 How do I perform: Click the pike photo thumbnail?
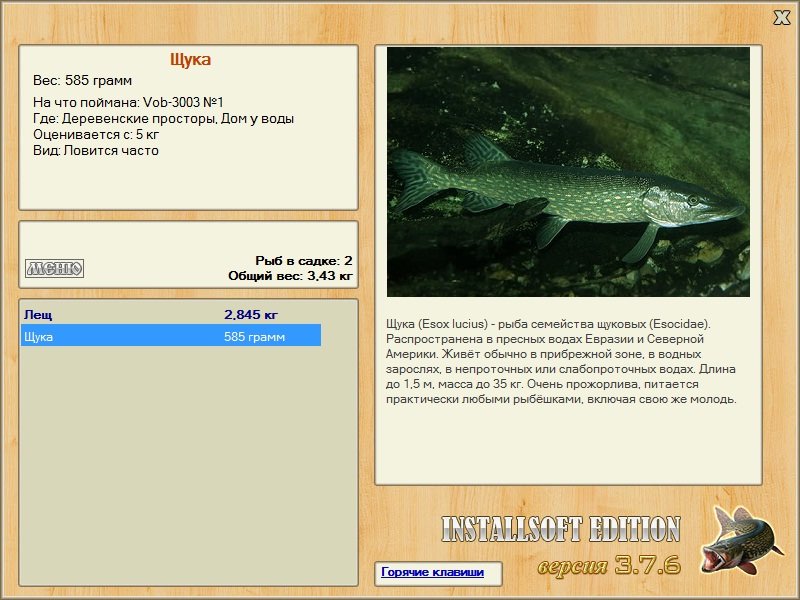568,172
